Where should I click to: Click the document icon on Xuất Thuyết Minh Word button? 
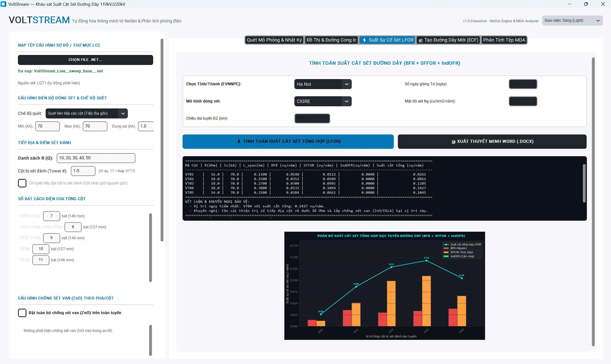(x=454, y=142)
